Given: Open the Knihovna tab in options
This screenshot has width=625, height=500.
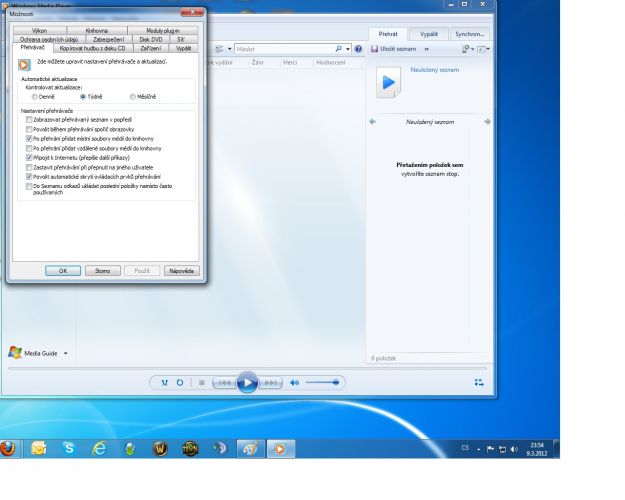Looking at the screenshot, I should [x=97, y=31].
